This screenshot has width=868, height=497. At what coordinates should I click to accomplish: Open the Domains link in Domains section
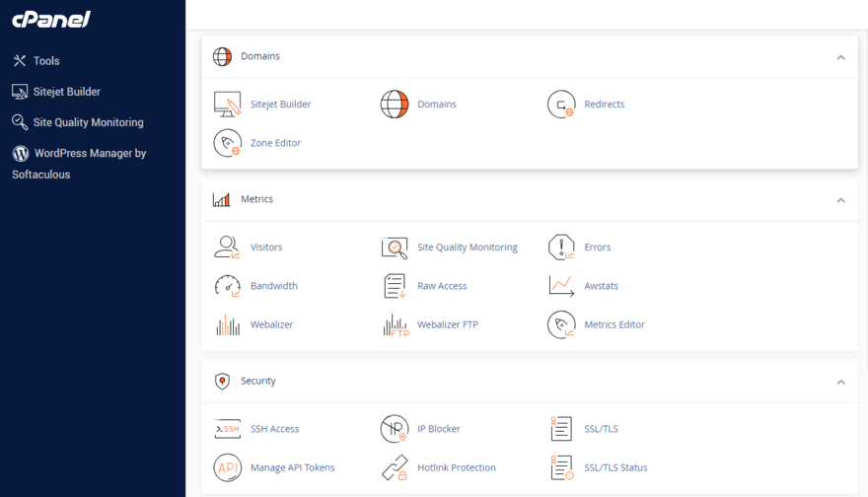pos(437,105)
